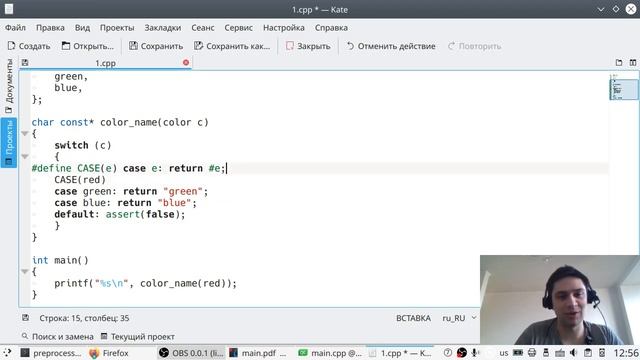
Task: Click the status bar modified-document icon
Action: 25,318
